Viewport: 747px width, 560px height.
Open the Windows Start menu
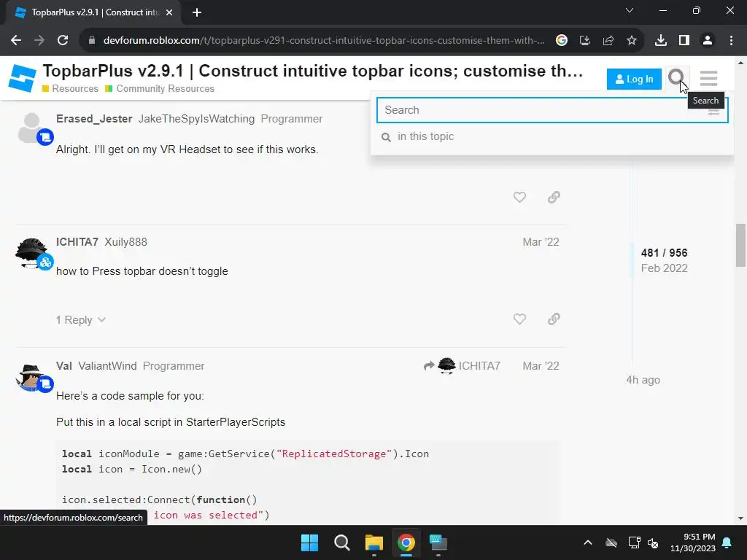tap(309, 542)
